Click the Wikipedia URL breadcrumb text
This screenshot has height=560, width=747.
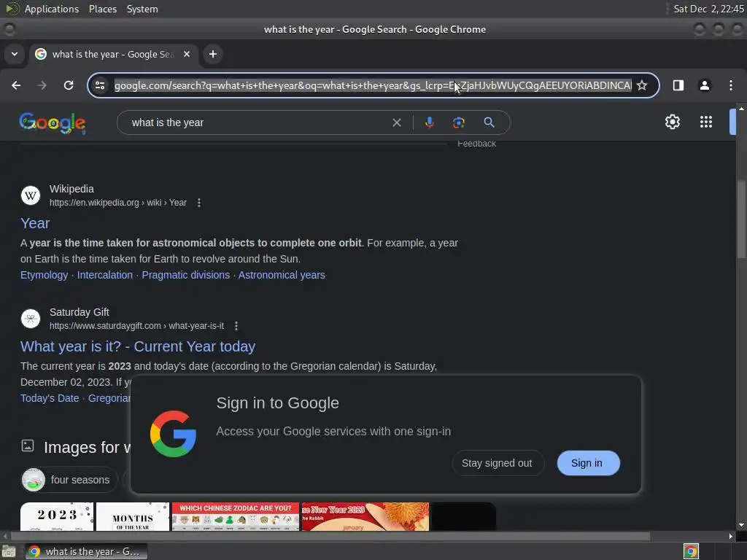tap(118, 203)
